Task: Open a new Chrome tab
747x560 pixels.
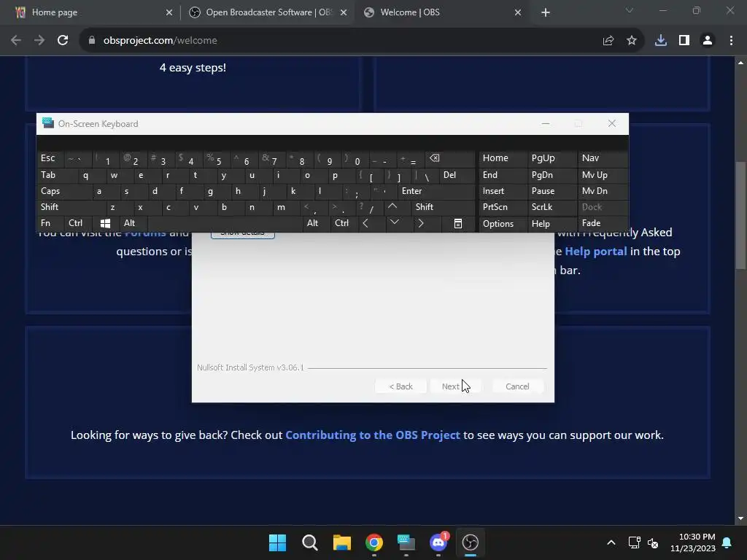Action: point(546,12)
